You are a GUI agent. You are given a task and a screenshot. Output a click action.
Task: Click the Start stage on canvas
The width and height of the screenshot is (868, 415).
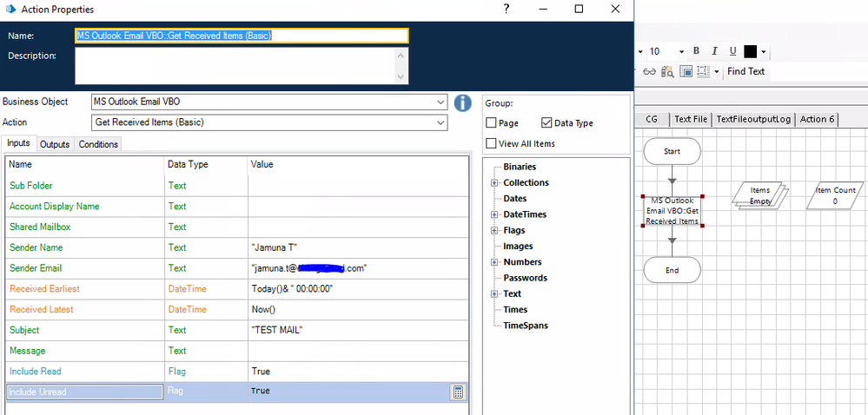tap(672, 151)
